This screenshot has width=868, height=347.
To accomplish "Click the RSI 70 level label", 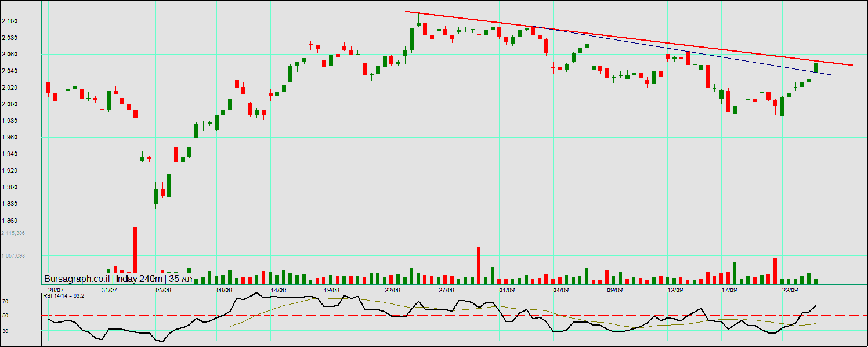I will pyautogui.click(x=5, y=302).
